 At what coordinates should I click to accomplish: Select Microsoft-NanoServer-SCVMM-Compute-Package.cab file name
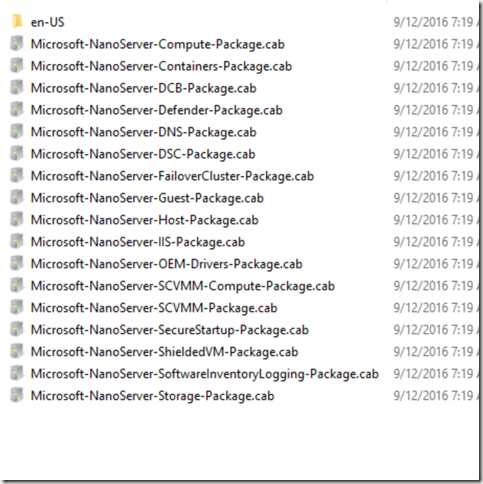pos(183,286)
